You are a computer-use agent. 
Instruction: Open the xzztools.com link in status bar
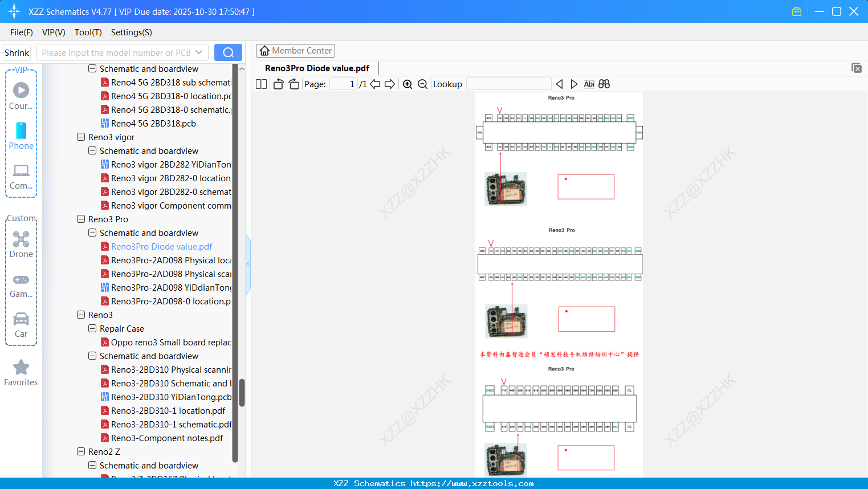[472, 483]
